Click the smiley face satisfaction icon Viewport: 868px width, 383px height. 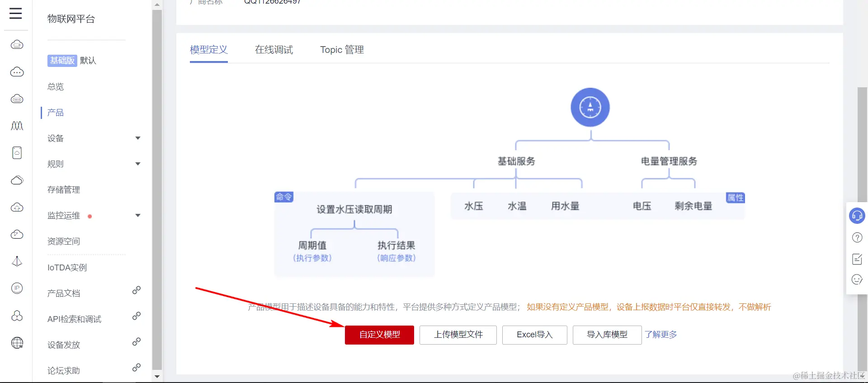tap(857, 279)
